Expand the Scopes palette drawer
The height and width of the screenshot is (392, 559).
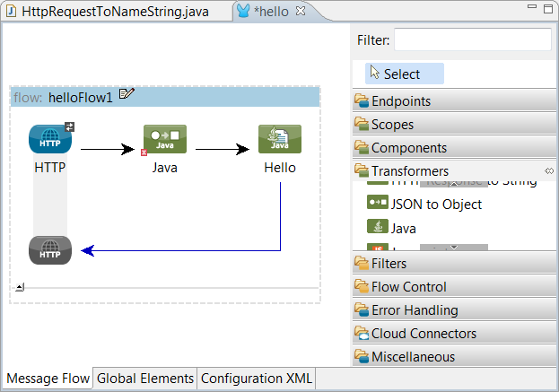(x=454, y=125)
